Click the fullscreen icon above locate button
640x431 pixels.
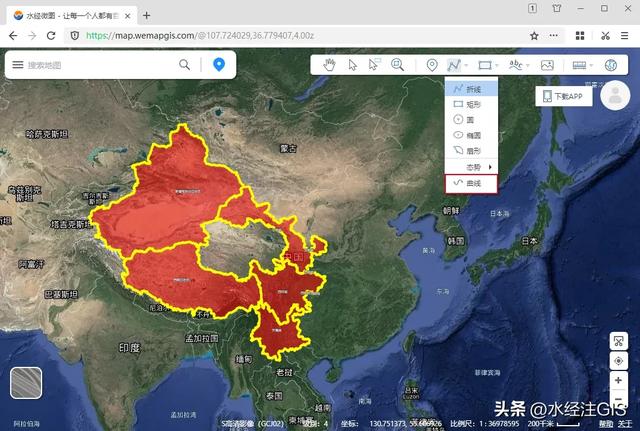point(618,341)
